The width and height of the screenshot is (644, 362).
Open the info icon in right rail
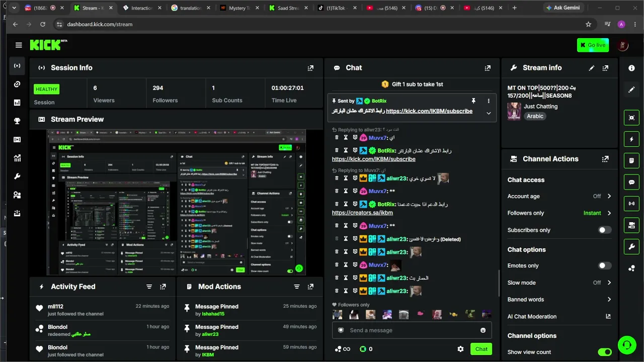point(631,68)
